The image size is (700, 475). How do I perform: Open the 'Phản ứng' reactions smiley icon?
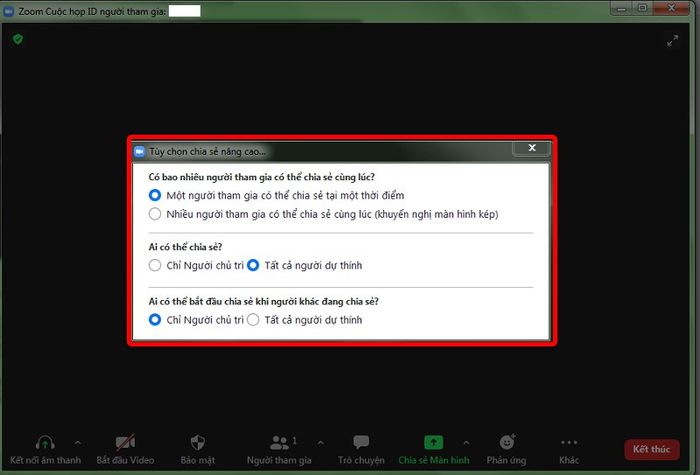tap(507, 442)
